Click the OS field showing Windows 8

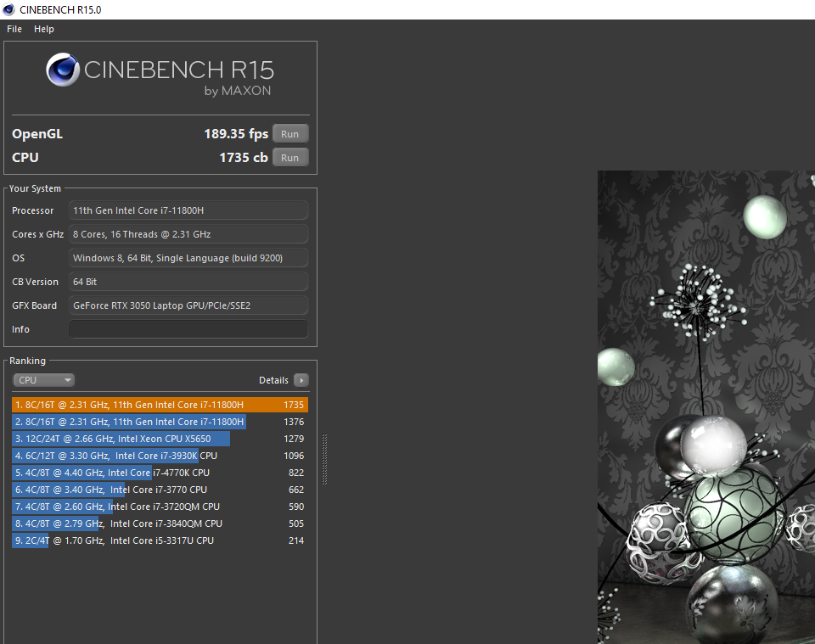pos(188,258)
